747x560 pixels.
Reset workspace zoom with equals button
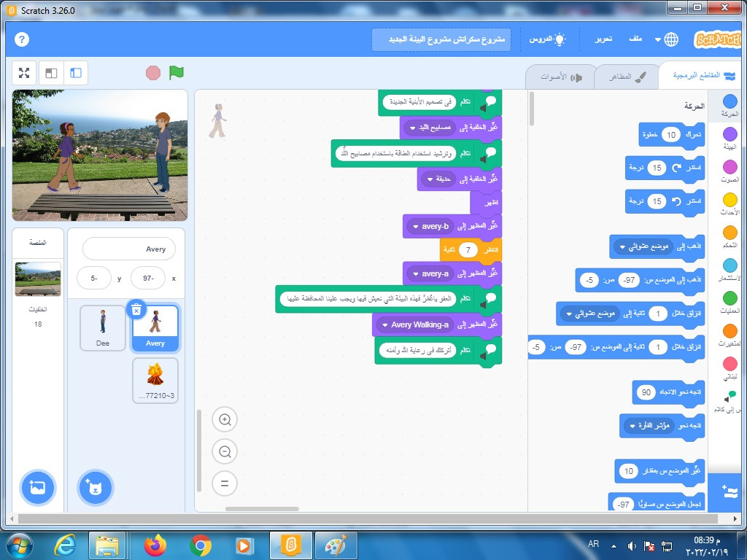[x=225, y=483]
